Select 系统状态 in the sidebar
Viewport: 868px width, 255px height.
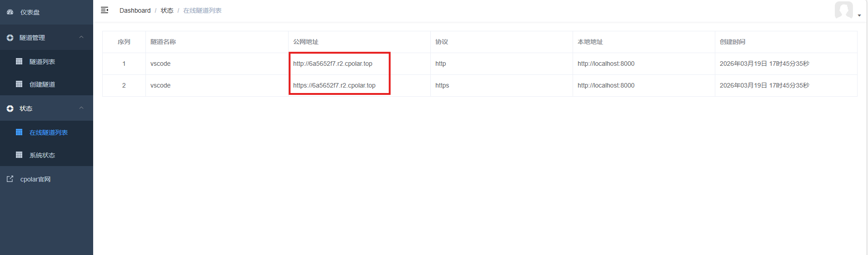tap(42, 155)
